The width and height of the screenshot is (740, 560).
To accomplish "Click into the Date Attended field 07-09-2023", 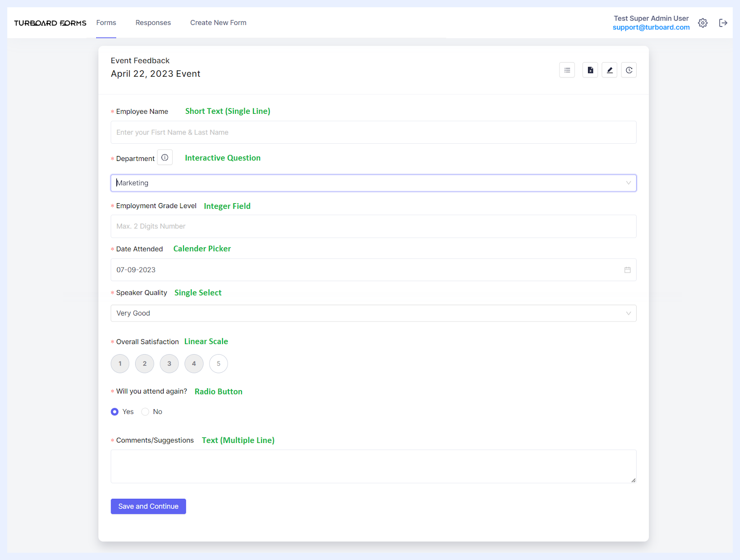I will coord(374,270).
